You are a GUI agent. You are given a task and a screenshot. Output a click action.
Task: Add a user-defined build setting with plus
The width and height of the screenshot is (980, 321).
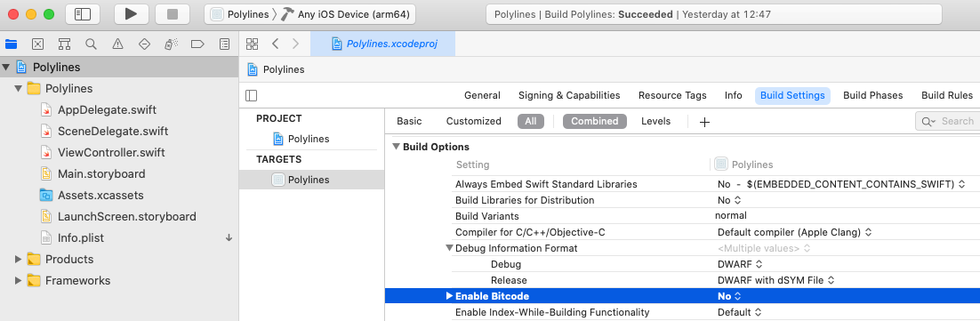pos(704,122)
